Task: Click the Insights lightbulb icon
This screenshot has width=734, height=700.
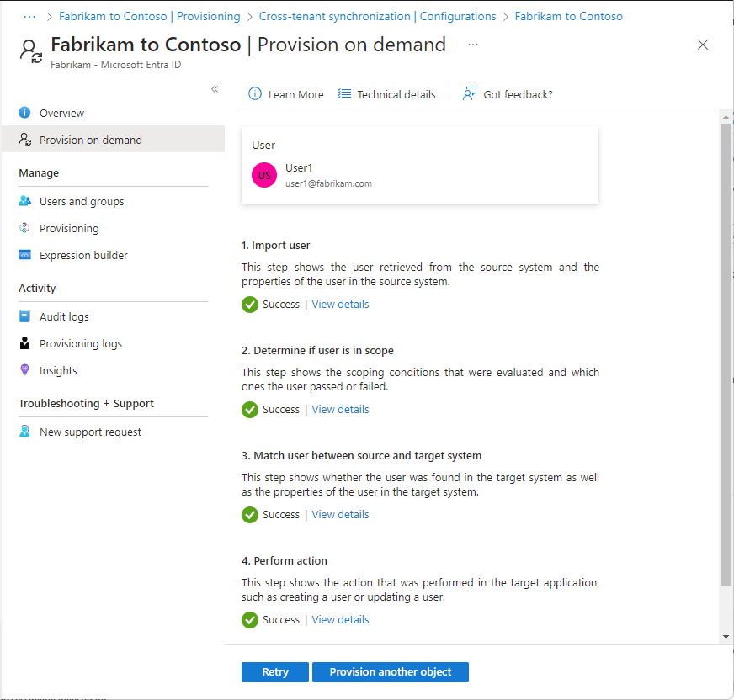Action: coord(25,370)
